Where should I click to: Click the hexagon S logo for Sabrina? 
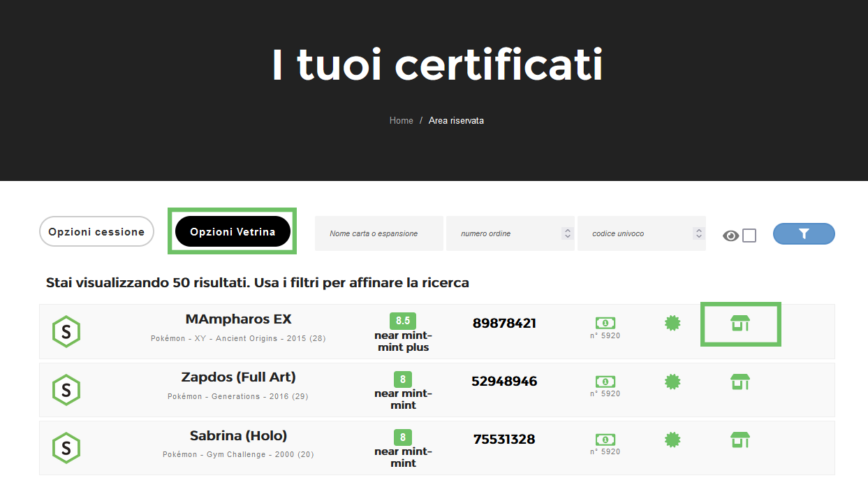66,448
